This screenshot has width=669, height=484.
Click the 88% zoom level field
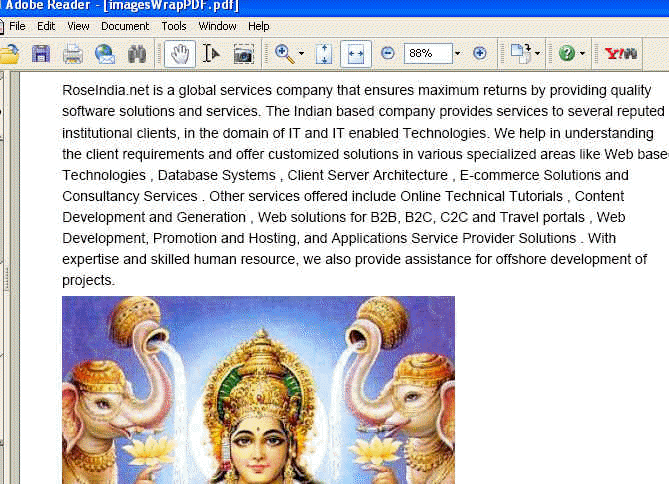pyautogui.click(x=428, y=53)
